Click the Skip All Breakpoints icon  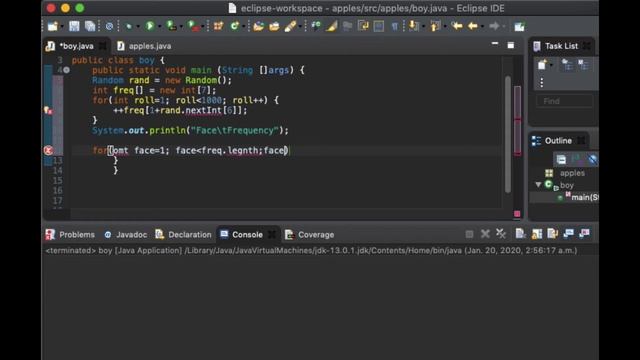tap(109, 27)
